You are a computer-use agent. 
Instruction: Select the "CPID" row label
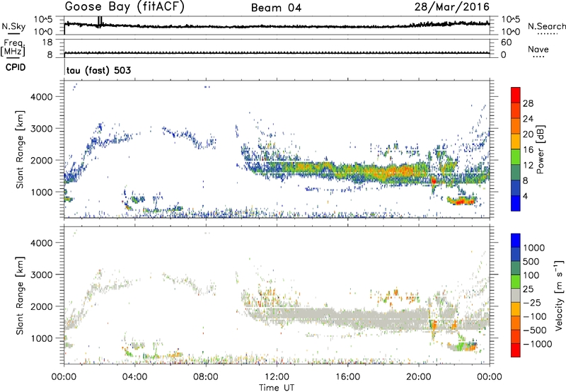point(16,67)
